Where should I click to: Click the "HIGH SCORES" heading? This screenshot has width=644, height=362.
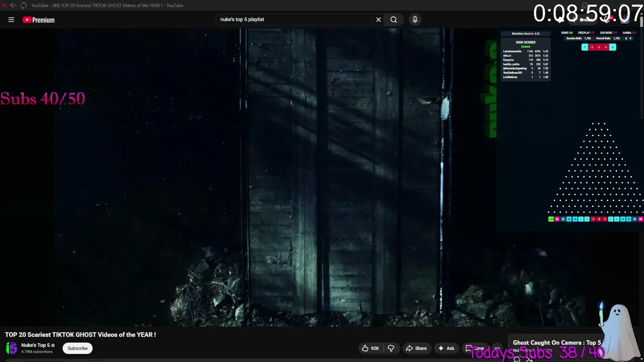(525, 42)
